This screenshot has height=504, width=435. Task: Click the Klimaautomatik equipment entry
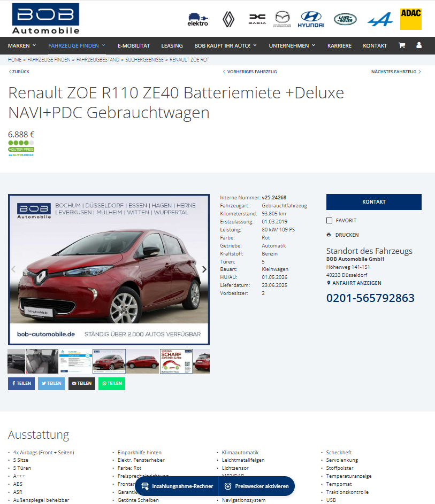pos(240,452)
